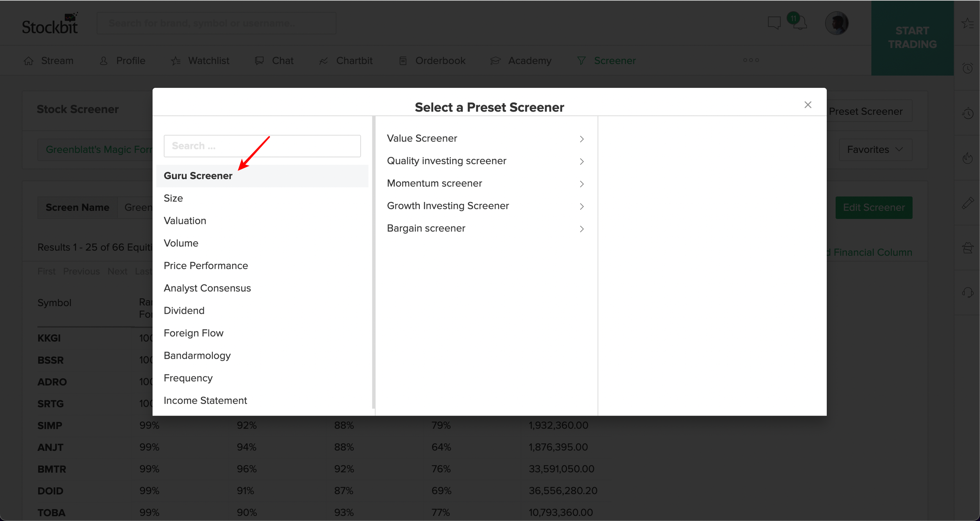This screenshot has width=980, height=521.
Task: Expand Momentum screener chevron
Action: [582, 184]
